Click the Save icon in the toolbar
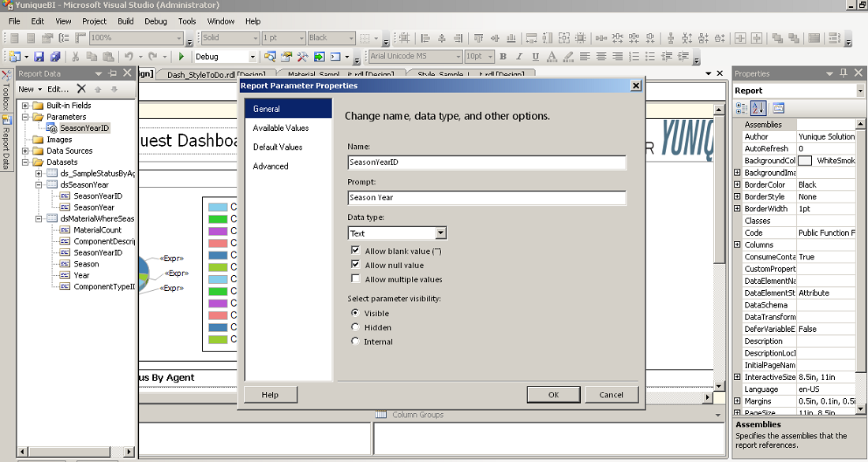Viewport: 868px width, 462px height. (x=39, y=57)
